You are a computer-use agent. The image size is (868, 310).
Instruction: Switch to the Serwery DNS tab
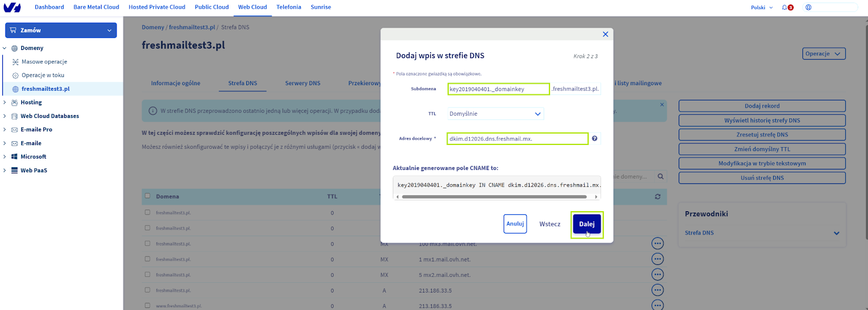point(303,83)
